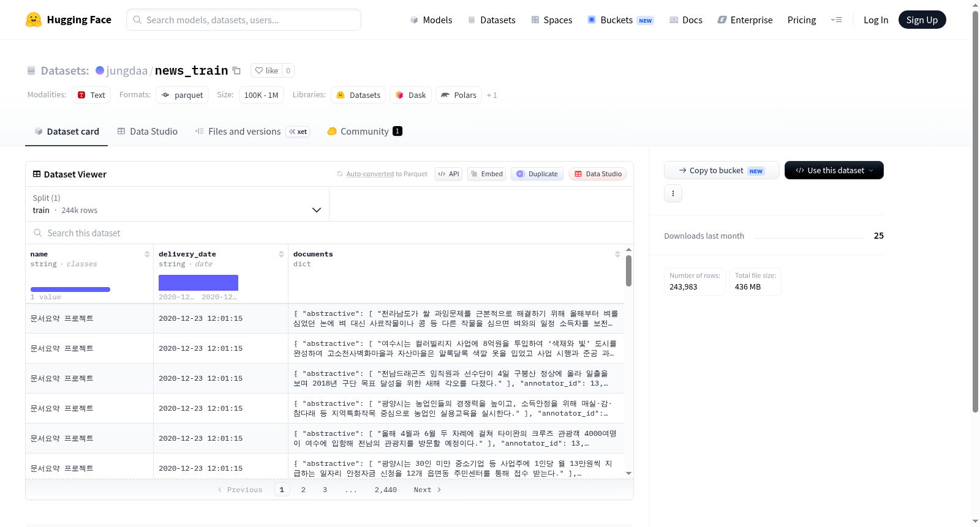The width and height of the screenshot is (980, 527).
Task: Click the page scrollbar on the right edge
Action: (975, 211)
